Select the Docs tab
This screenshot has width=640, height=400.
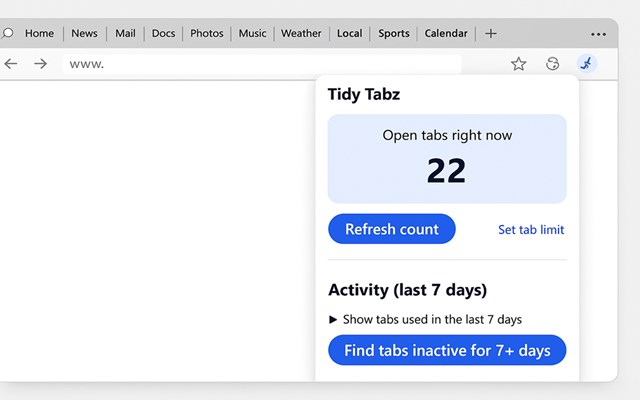tap(163, 33)
